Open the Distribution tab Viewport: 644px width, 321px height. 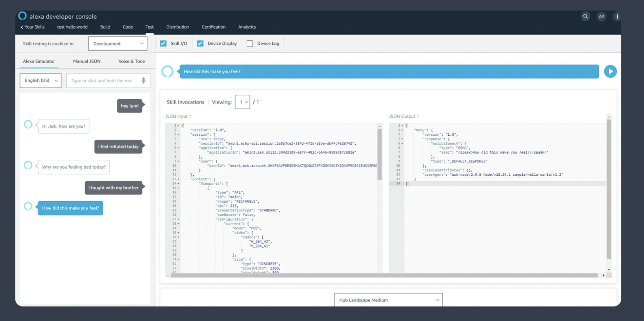click(x=178, y=27)
